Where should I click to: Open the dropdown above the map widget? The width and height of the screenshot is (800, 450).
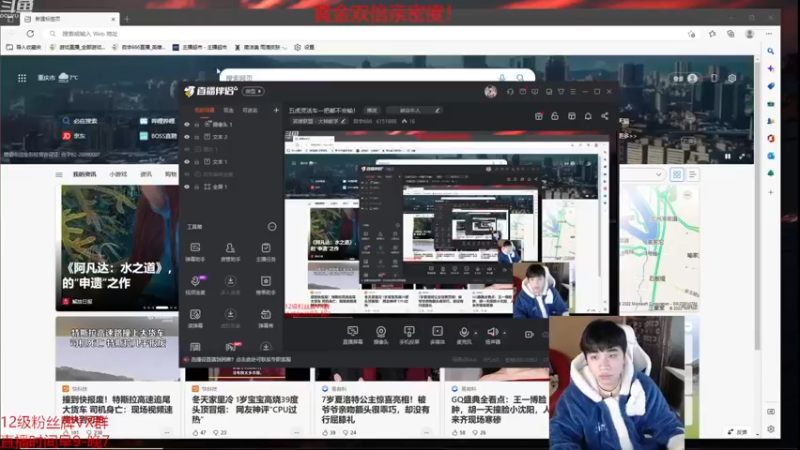click(x=658, y=174)
